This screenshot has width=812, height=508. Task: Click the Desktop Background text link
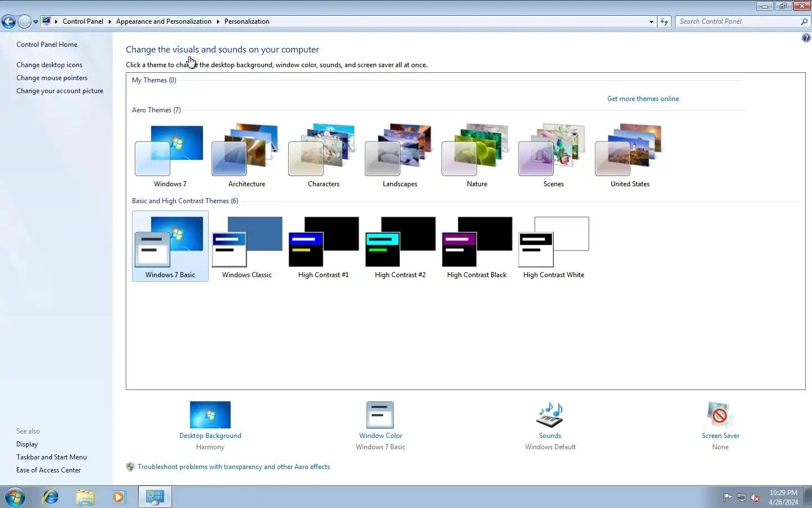[x=210, y=436]
